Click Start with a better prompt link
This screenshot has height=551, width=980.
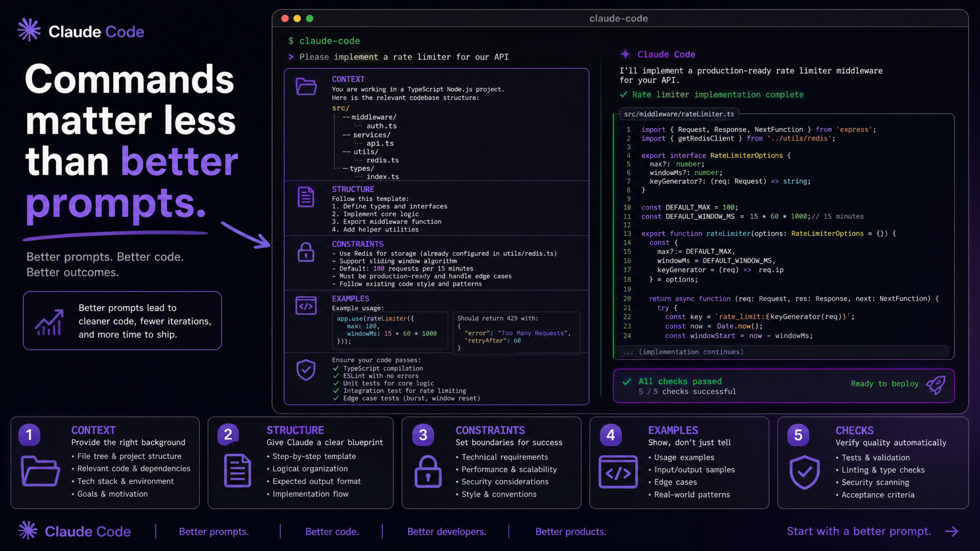(x=859, y=531)
